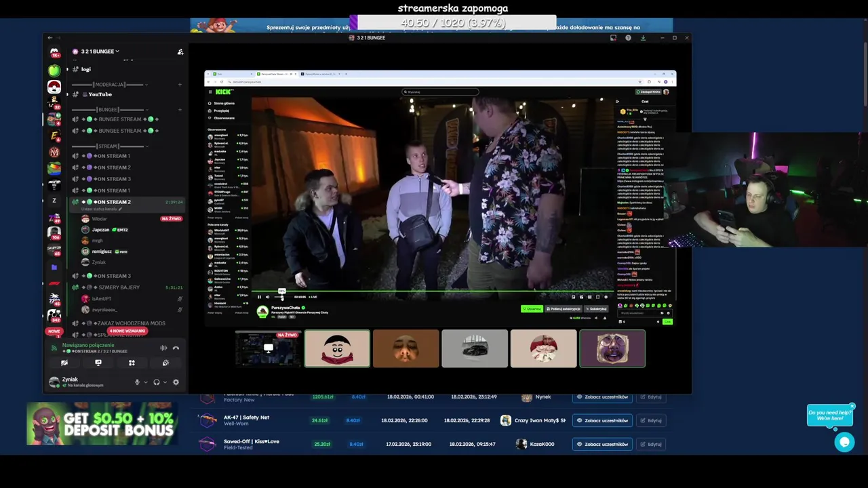Click Edytuj for Sawed-Off Kiss Love row

coord(650,444)
